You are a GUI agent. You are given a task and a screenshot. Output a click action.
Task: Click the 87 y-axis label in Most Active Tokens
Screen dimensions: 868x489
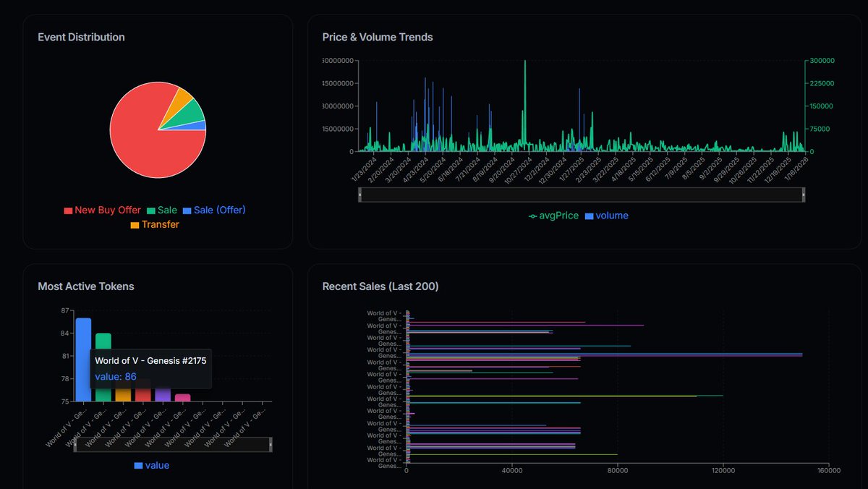click(66, 311)
